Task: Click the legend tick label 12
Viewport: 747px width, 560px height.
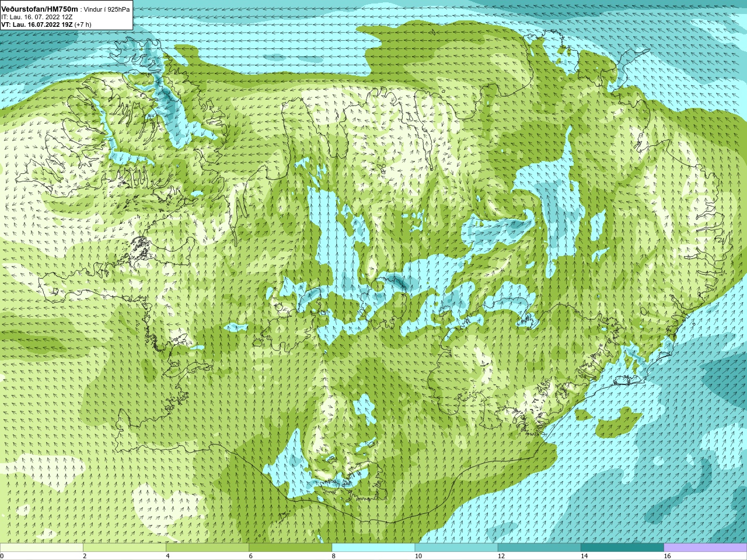Action: (x=501, y=556)
